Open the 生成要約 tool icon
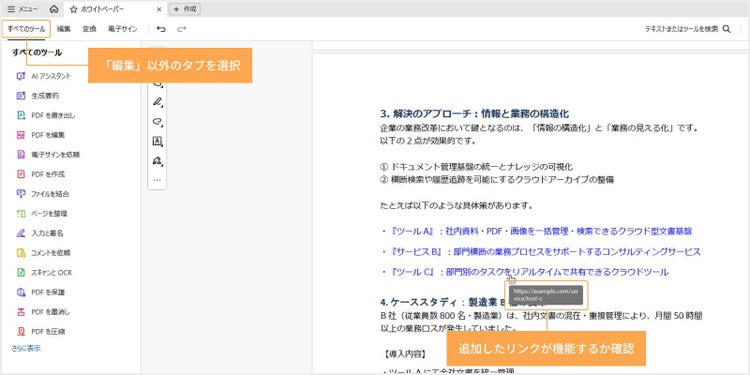 (21, 96)
